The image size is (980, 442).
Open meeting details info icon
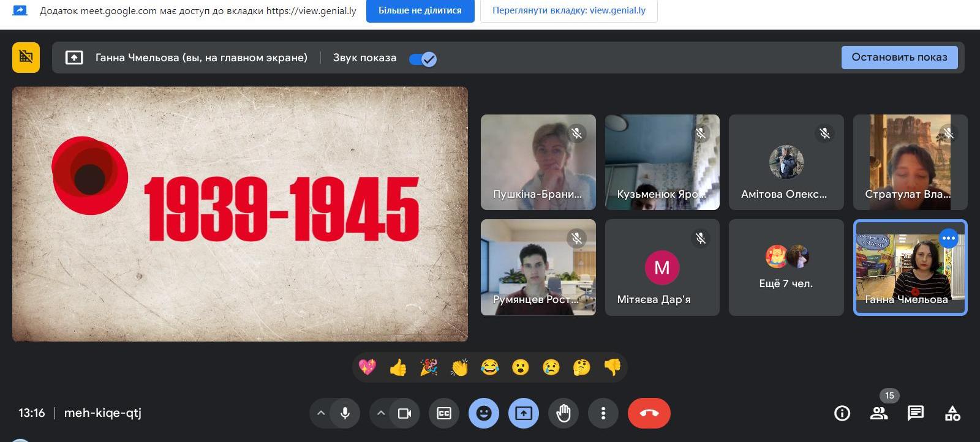842,413
